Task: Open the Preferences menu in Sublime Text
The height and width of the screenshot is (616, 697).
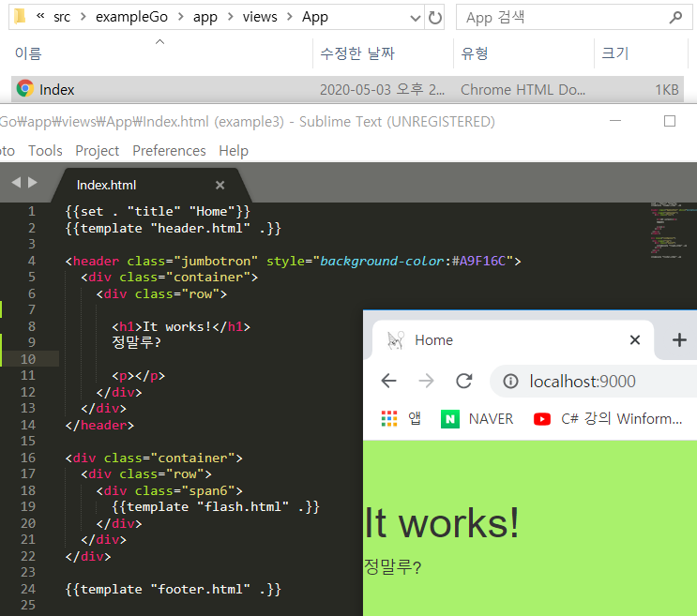Action: (x=169, y=151)
